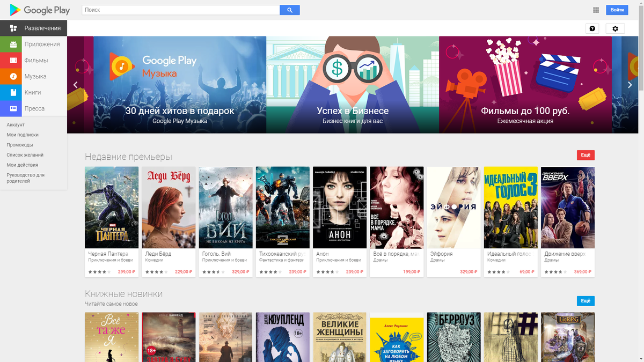This screenshot has width=644, height=362.
Task: Show previous banner with left arrow
Action: pos(76,85)
